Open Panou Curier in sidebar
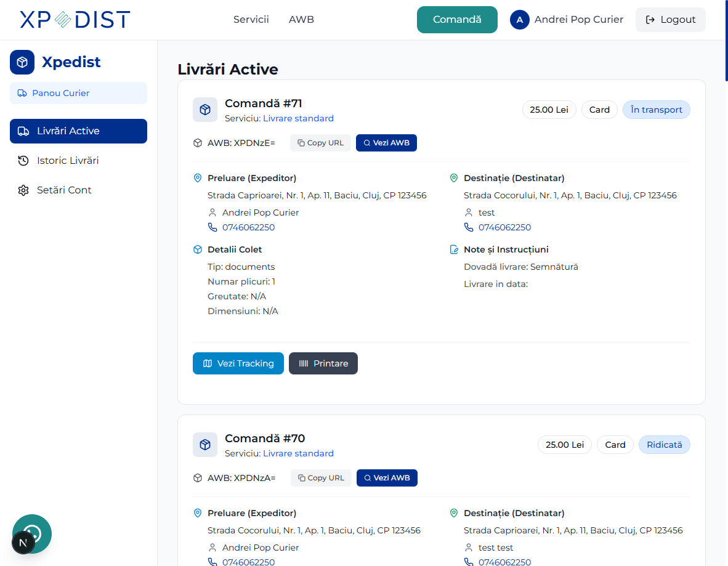Image resolution: width=728 pixels, height=566 pixels. (78, 93)
